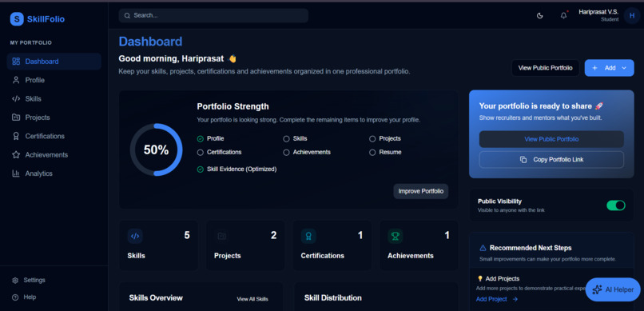The width and height of the screenshot is (644, 311).
Task: Open the Dashboard page from sidebar
Action: pyautogui.click(x=54, y=62)
